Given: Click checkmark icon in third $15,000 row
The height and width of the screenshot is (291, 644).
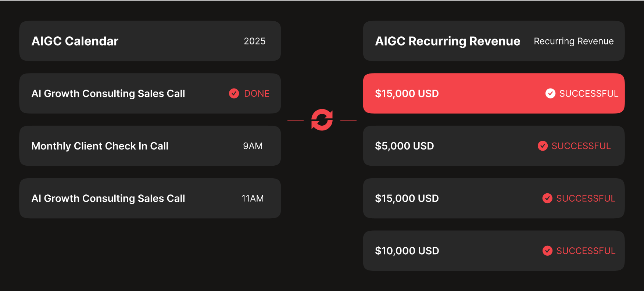Looking at the screenshot, I should (x=547, y=198).
